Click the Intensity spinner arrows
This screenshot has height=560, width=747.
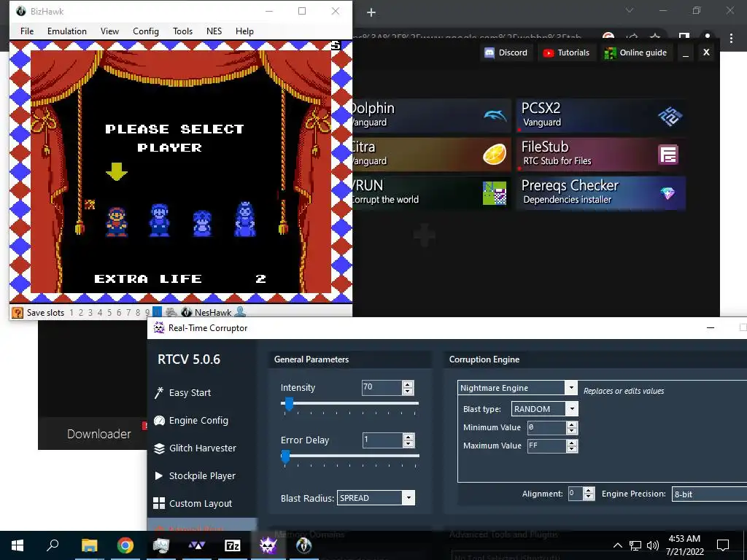[407, 388]
